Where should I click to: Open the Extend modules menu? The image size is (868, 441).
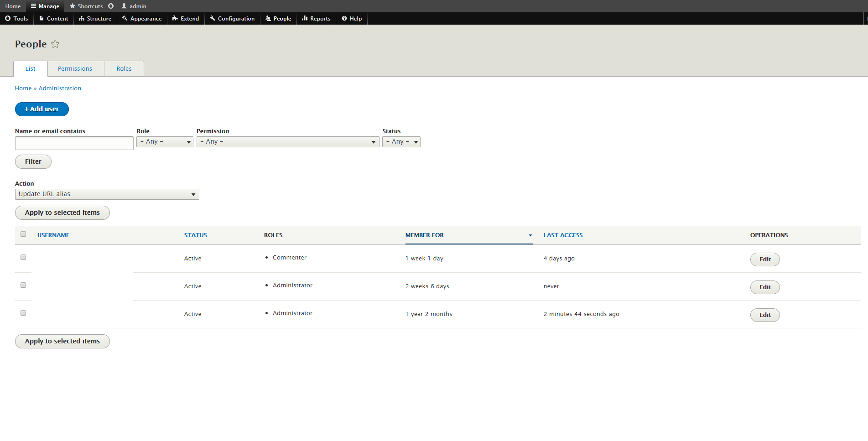coord(186,19)
